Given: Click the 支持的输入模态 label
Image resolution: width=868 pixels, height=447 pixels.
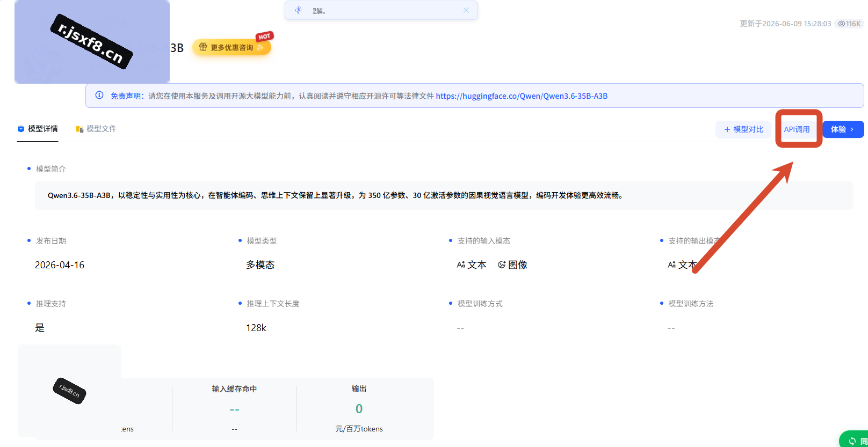Looking at the screenshot, I should (484, 241).
